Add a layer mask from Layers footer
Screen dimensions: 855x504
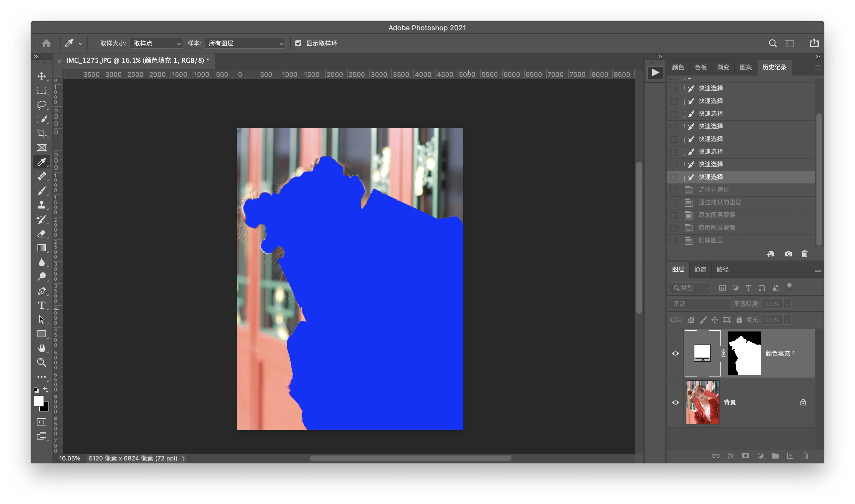click(745, 456)
